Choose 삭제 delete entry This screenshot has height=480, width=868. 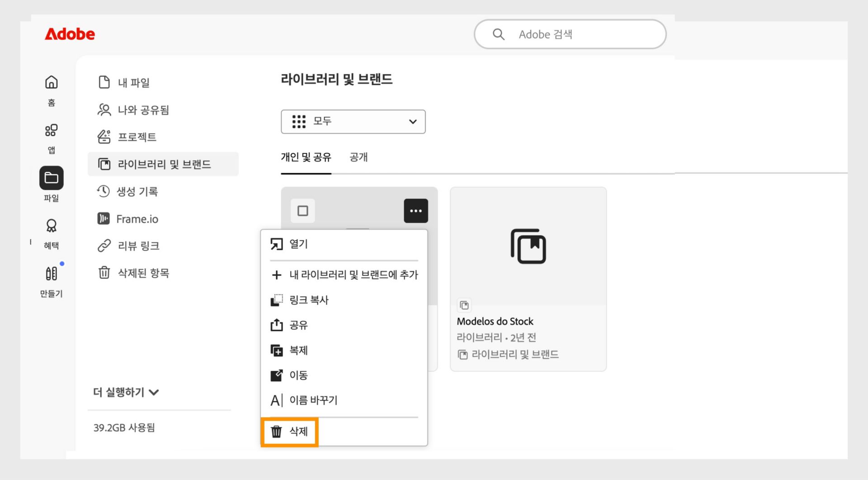344,432
